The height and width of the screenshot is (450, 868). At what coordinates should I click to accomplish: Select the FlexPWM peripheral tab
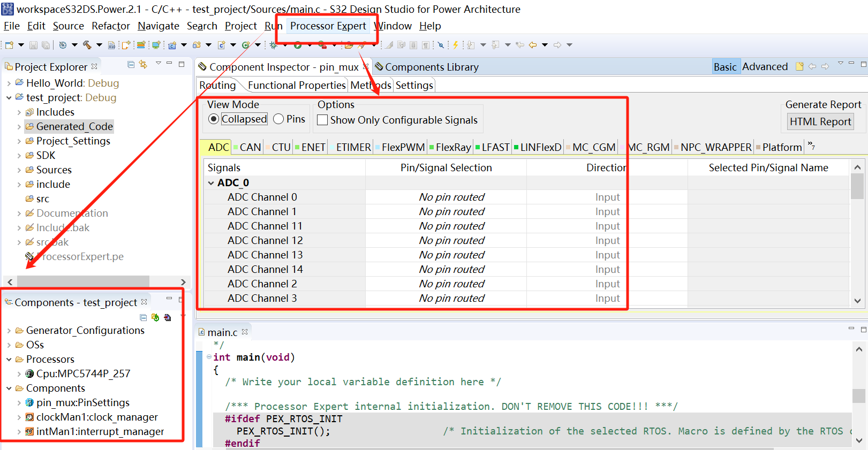click(x=400, y=147)
